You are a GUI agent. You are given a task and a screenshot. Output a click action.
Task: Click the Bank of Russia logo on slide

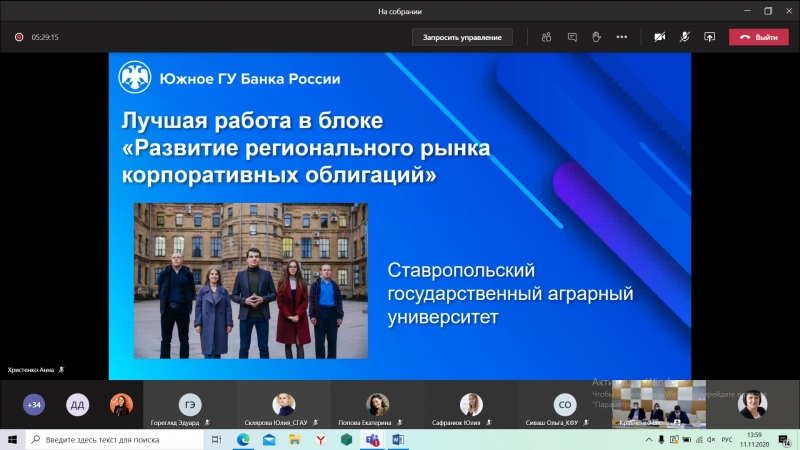tap(135, 77)
